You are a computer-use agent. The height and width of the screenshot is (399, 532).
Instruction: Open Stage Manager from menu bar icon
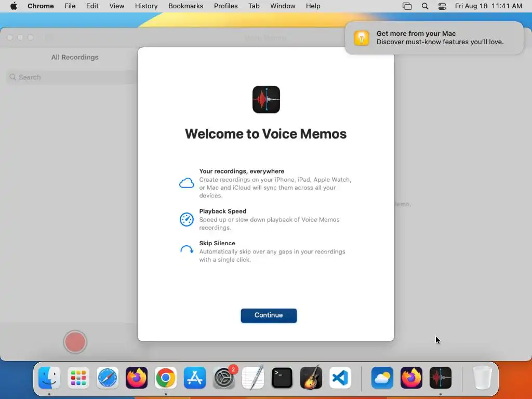click(407, 6)
